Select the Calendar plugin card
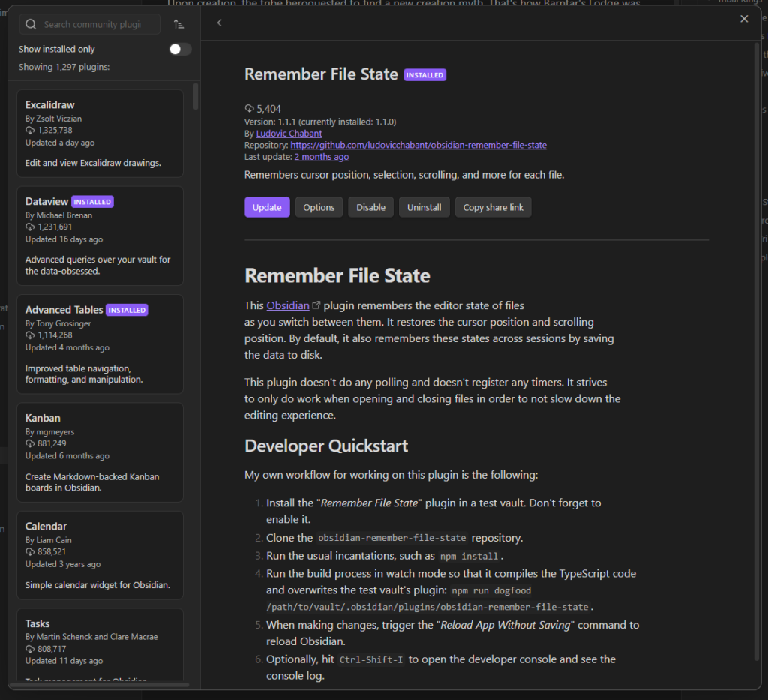 [x=100, y=555]
